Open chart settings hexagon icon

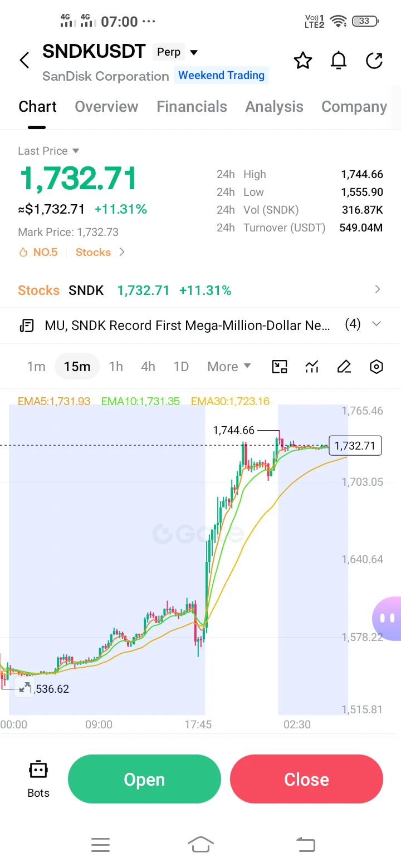(376, 367)
